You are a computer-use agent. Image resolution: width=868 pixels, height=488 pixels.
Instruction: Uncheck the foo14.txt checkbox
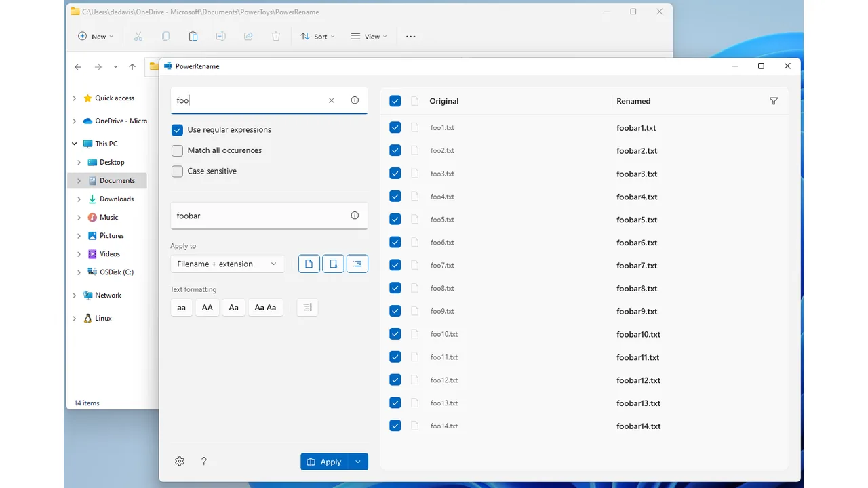[x=395, y=426]
